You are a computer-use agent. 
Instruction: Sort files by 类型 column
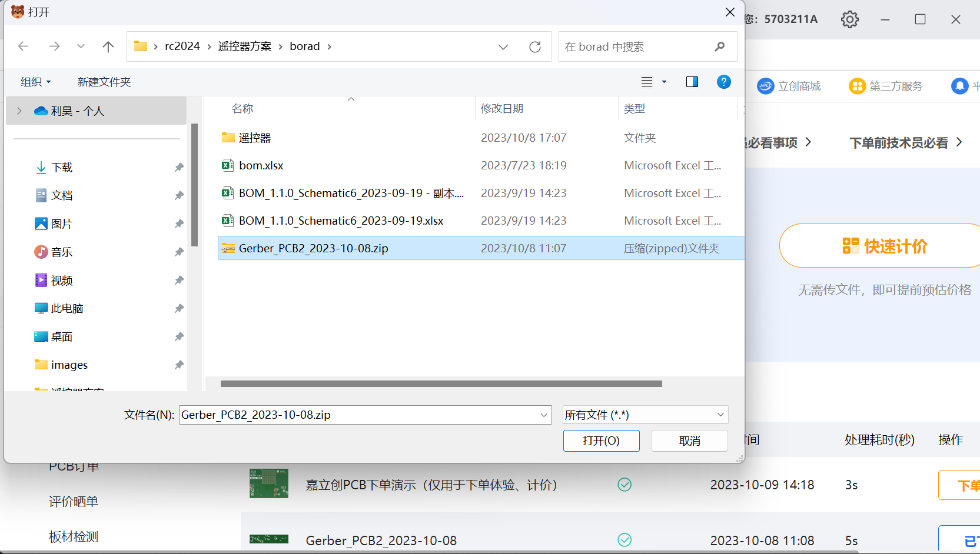click(x=634, y=109)
